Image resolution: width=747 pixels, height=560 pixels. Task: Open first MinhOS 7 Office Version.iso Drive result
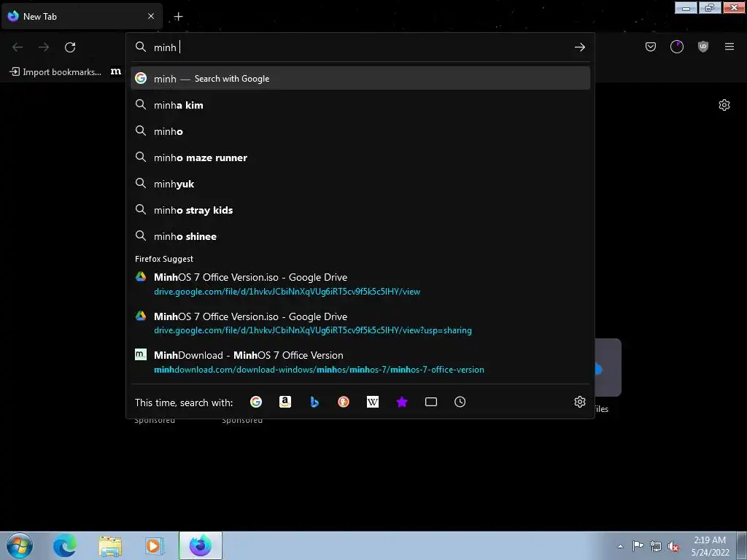point(360,284)
